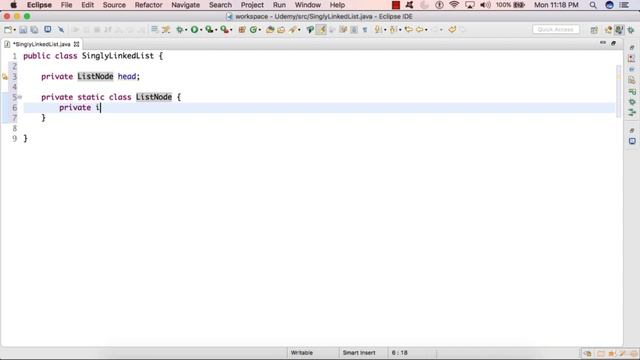
Task: Click the New Java Package icon
Action: coord(242,29)
